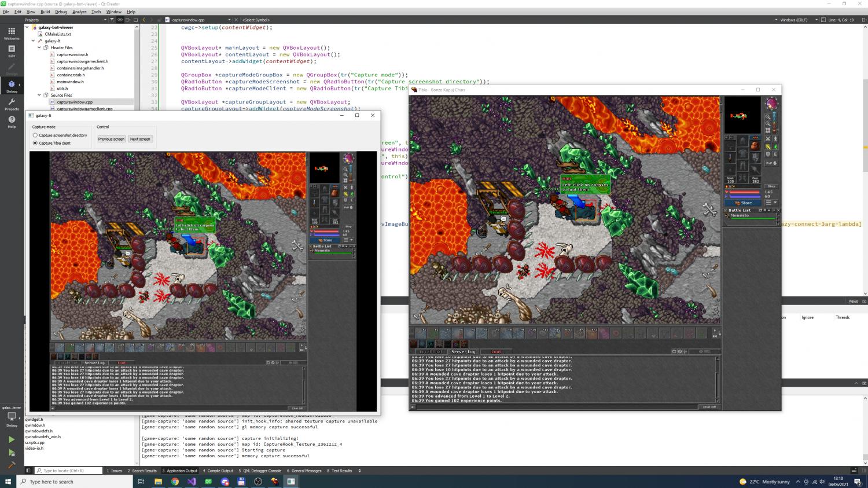
Task: Open Projects mode with wrench icon
Action: click(11, 104)
